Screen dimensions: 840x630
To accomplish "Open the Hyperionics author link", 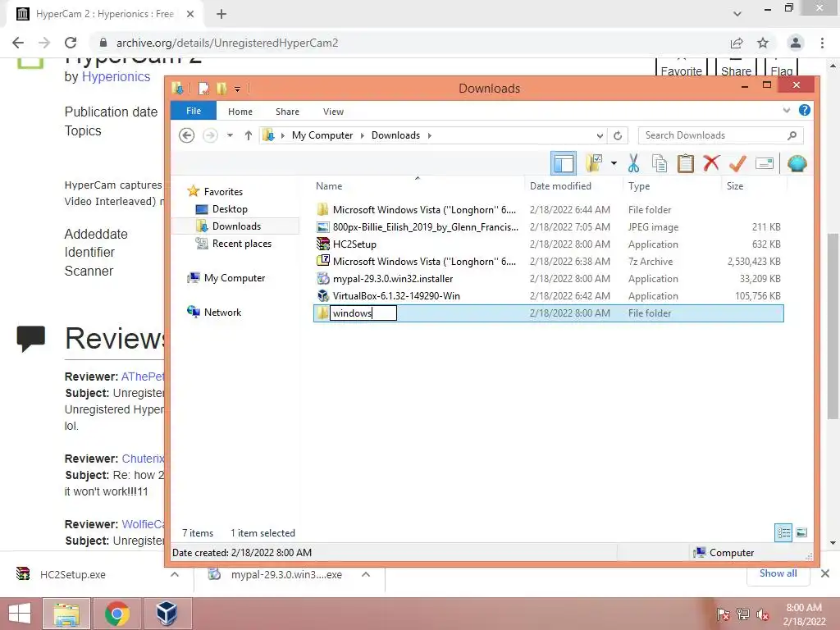I will click(116, 76).
